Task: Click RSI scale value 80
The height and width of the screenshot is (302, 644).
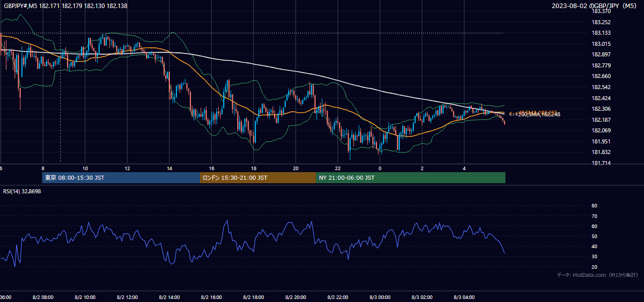Action: [x=594, y=206]
